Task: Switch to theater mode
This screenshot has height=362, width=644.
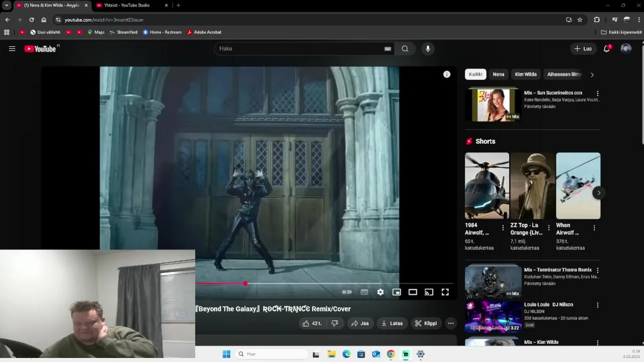Action: tap(413, 292)
